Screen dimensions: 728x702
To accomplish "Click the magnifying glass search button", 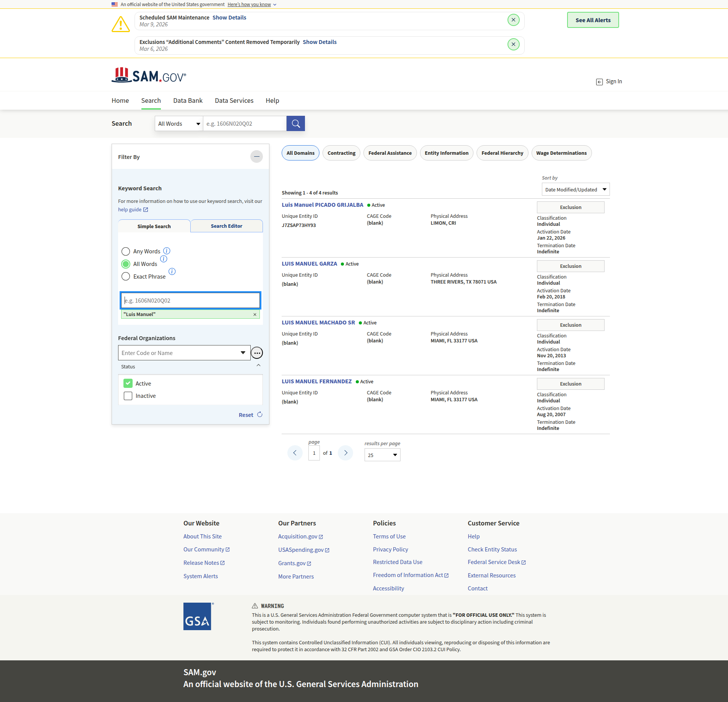I will 295,123.
